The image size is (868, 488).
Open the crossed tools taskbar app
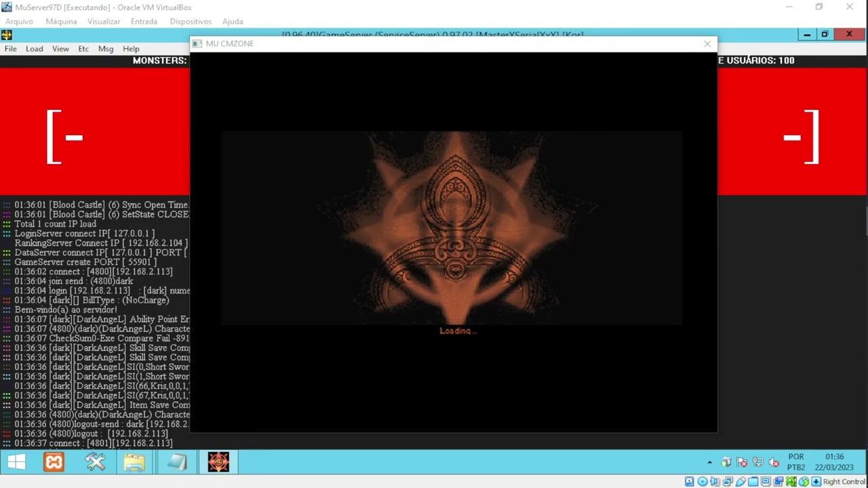[95, 462]
